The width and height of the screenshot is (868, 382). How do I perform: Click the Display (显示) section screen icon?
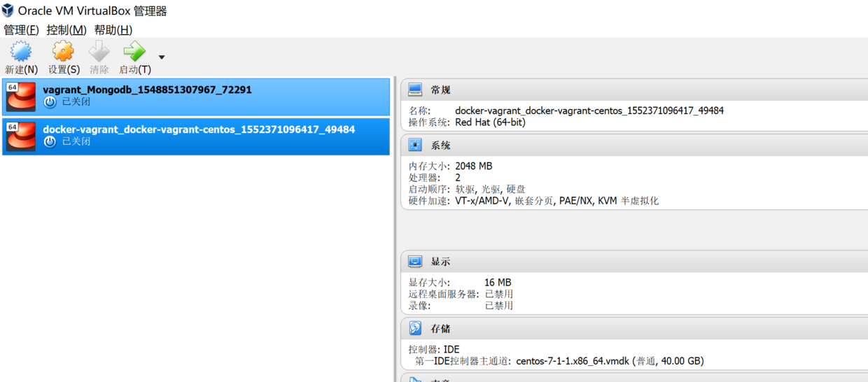(x=415, y=262)
